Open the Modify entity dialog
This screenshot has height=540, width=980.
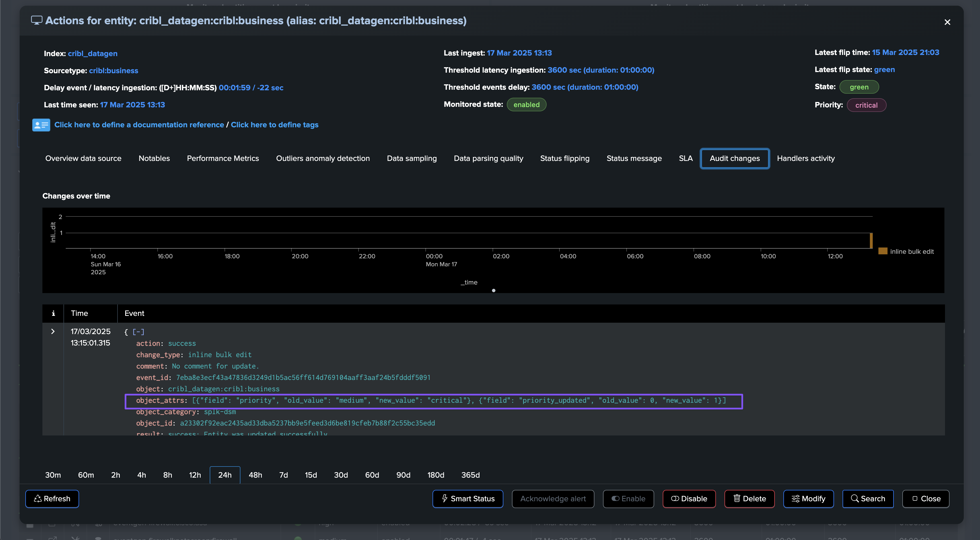click(x=808, y=499)
